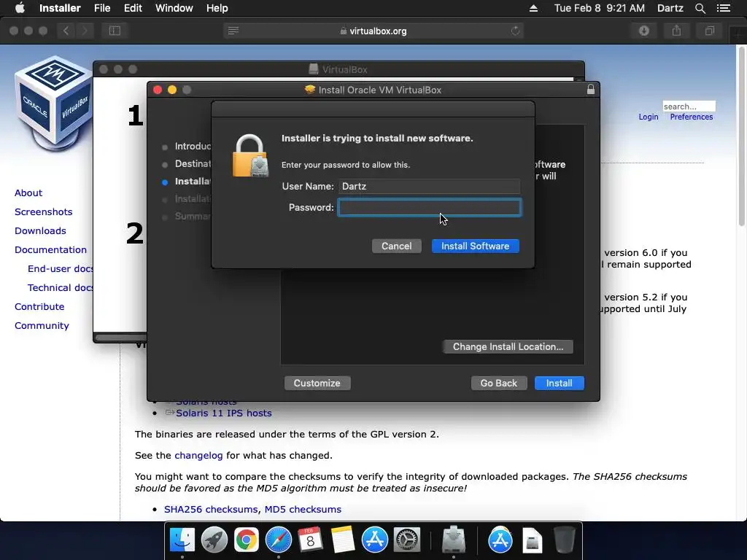Open Notes app in the Dock
747x560 pixels.
343,540
